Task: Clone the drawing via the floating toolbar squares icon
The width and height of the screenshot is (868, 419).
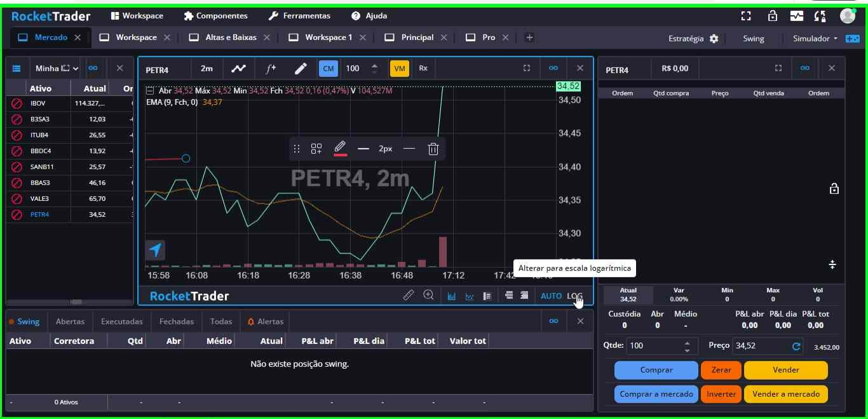Action: (316, 149)
